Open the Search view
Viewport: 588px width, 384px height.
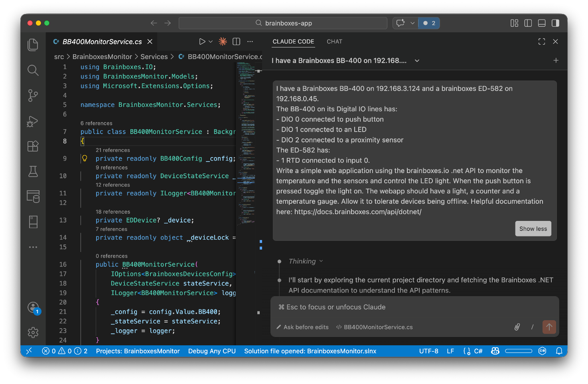pyautogui.click(x=33, y=70)
